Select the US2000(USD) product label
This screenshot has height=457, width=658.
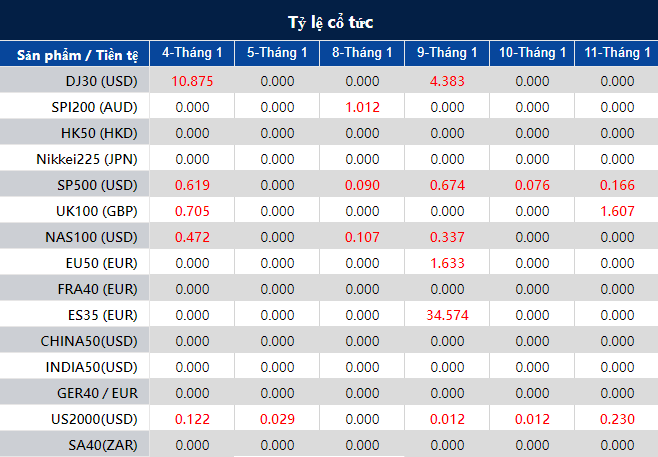tap(94, 419)
